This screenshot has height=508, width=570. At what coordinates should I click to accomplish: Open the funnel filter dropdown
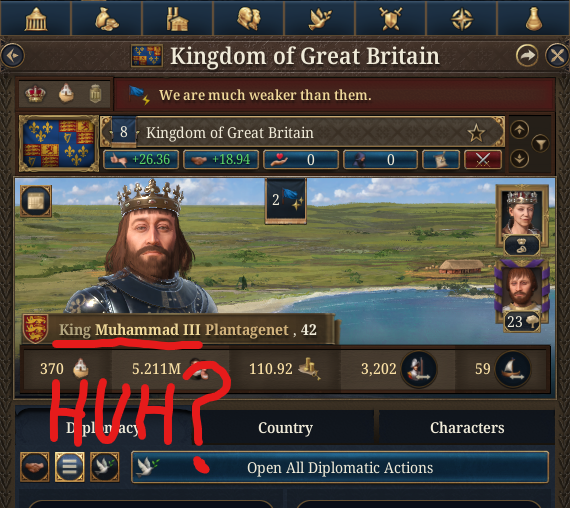point(541,144)
